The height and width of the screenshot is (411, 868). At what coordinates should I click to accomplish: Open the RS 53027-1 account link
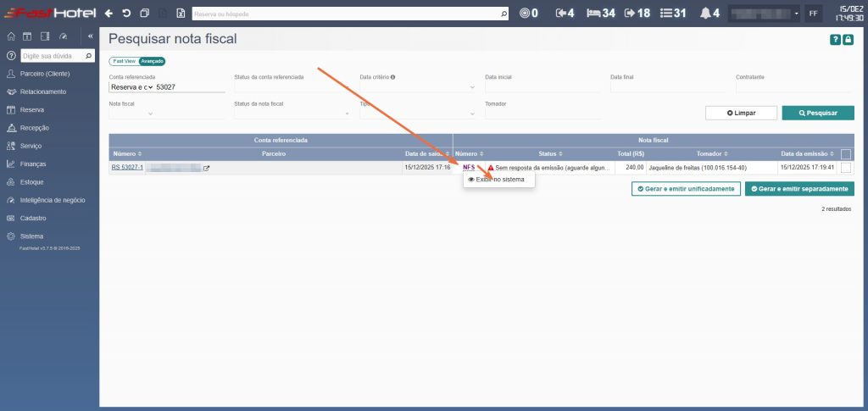(x=127, y=168)
